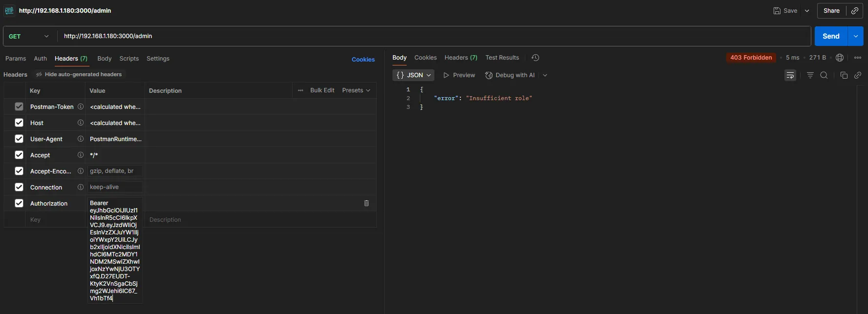Open the request Body tab
The height and width of the screenshot is (314, 868).
tap(105, 59)
